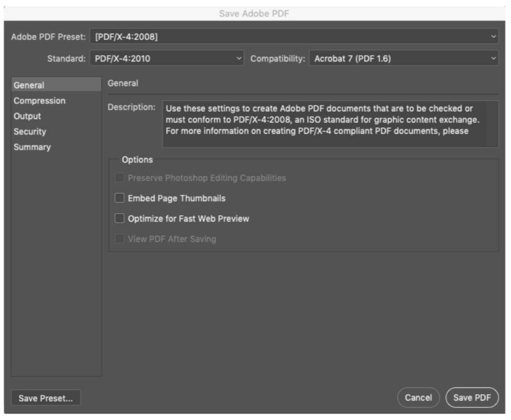Check Preserve Photoshop Editing Capabilities option

(x=120, y=178)
